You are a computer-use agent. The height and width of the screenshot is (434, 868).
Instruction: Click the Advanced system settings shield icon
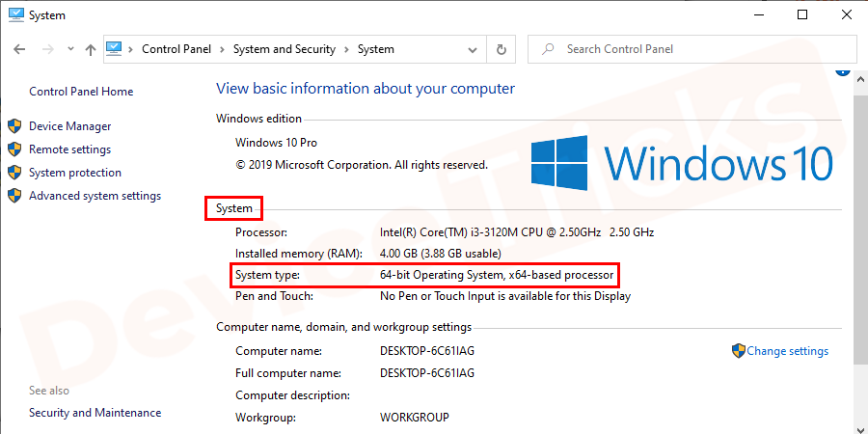[x=14, y=196]
